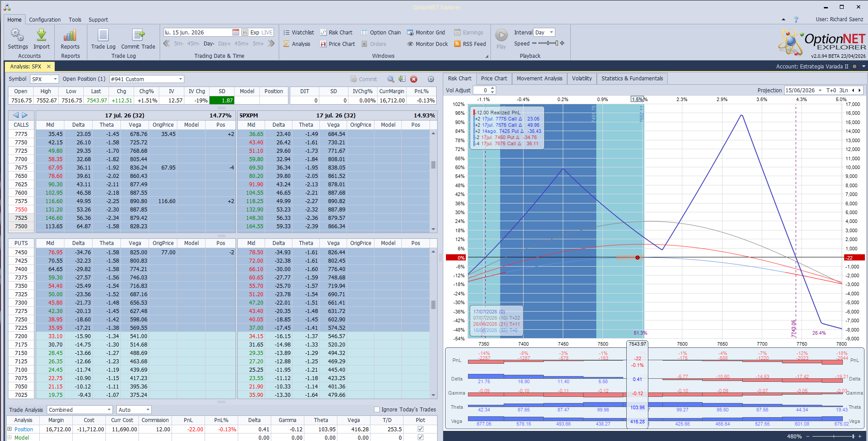868x441 pixels.
Task: Open the Support menu tab
Action: tap(98, 19)
